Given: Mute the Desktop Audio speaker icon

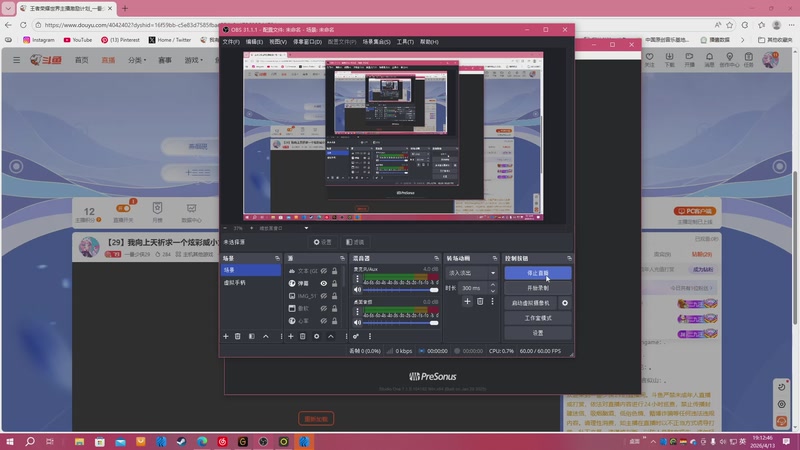Looking at the screenshot, I should [358, 322].
